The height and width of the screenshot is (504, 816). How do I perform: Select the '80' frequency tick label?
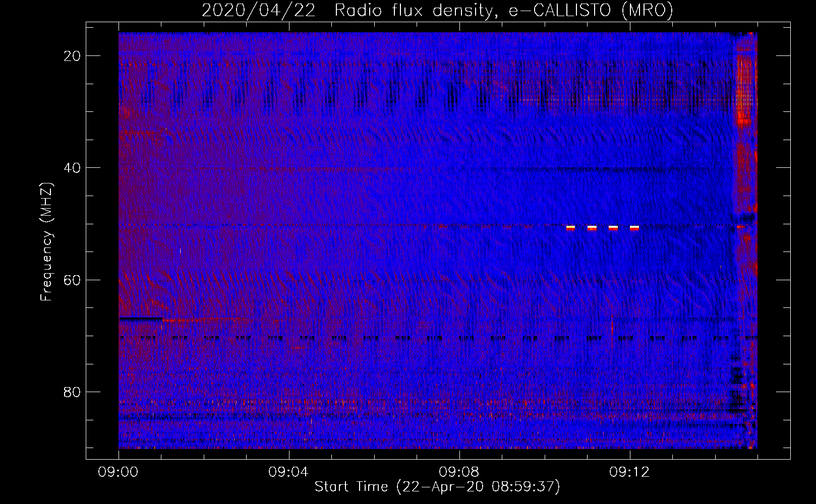click(x=73, y=392)
